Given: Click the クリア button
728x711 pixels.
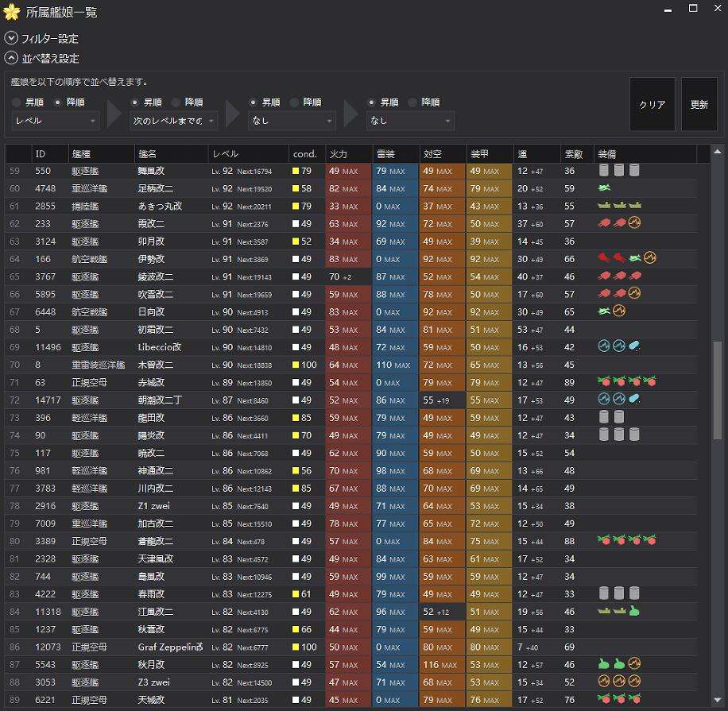Looking at the screenshot, I should point(652,104).
